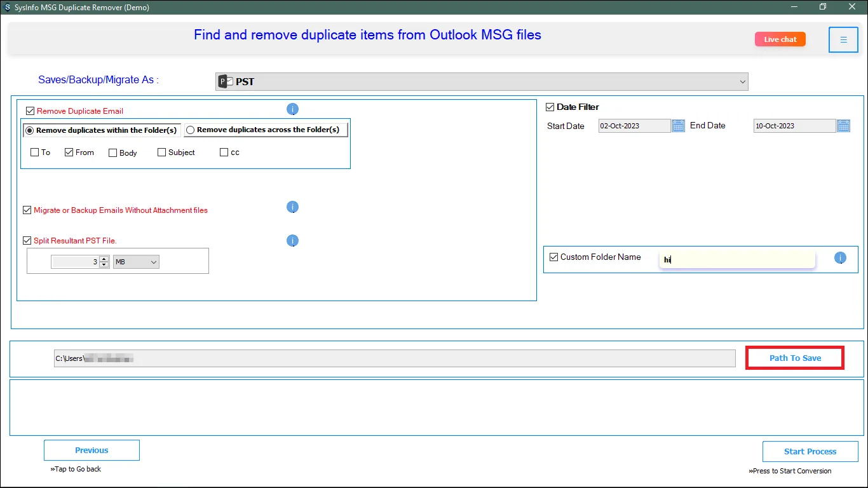The width and height of the screenshot is (868, 488).
Task: Expand the Saves/Backup/Migrate As PST dropdown
Action: coord(742,82)
